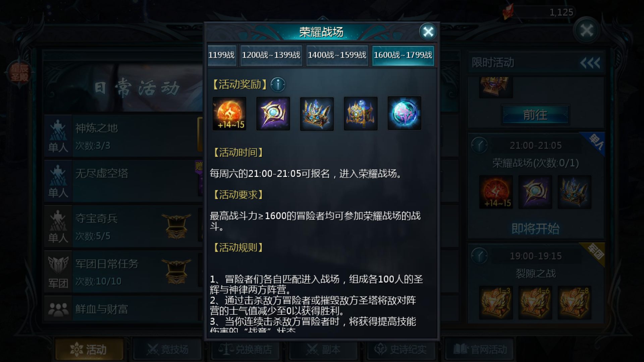The width and height of the screenshot is (644, 362).
Task: Click the 1=3 golden chest in 裂隙之战
Action: (x=496, y=303)
